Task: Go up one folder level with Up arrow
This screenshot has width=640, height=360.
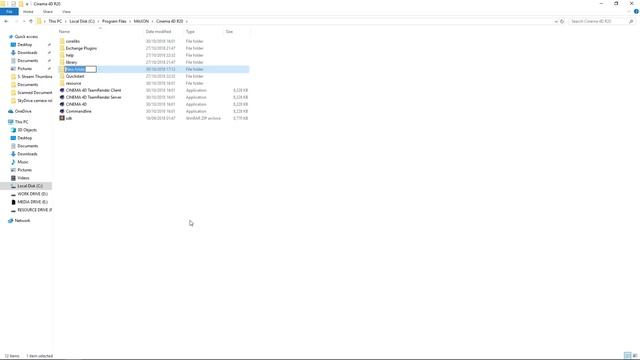Action: click(31, 21)
